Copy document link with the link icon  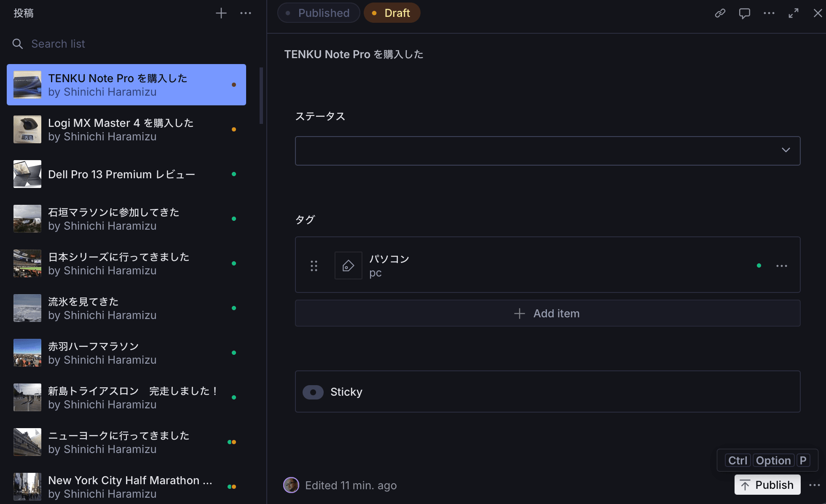click(x=720, y=13)
